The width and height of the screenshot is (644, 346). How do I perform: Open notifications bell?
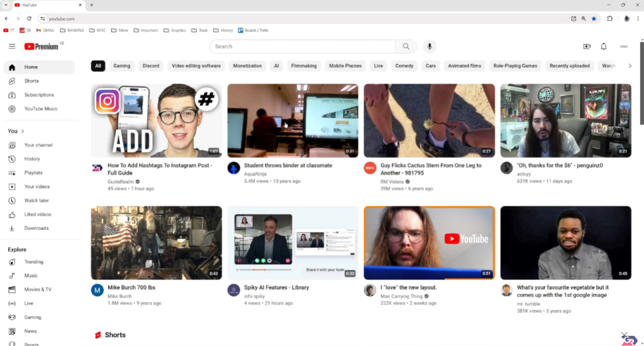pos(603,47)
